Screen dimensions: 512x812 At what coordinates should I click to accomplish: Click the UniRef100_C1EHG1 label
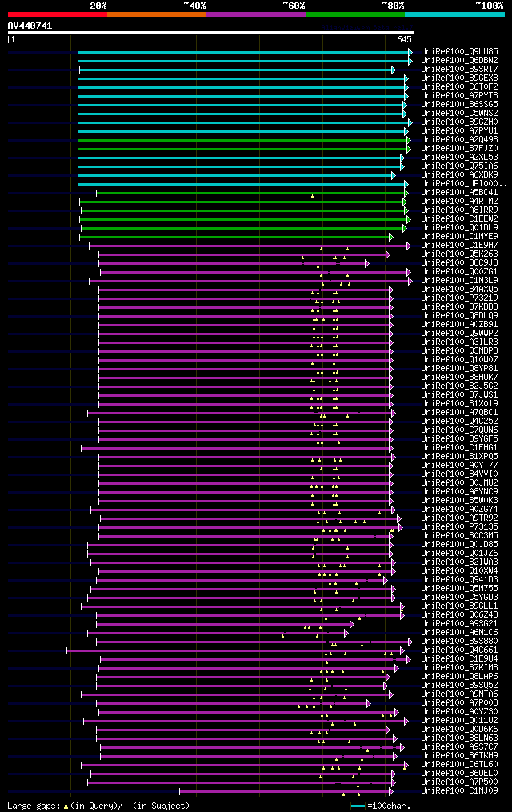459,448
